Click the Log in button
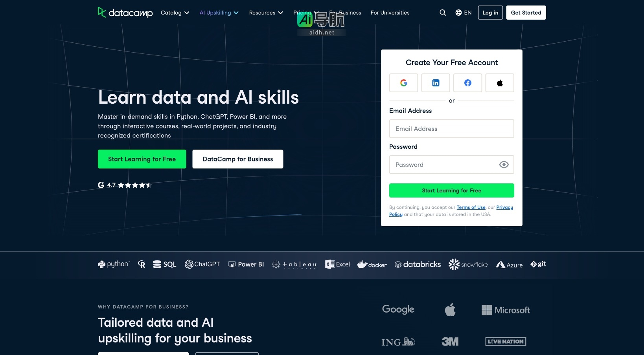This screenshot has height=355, width=644. coord(490,13)
